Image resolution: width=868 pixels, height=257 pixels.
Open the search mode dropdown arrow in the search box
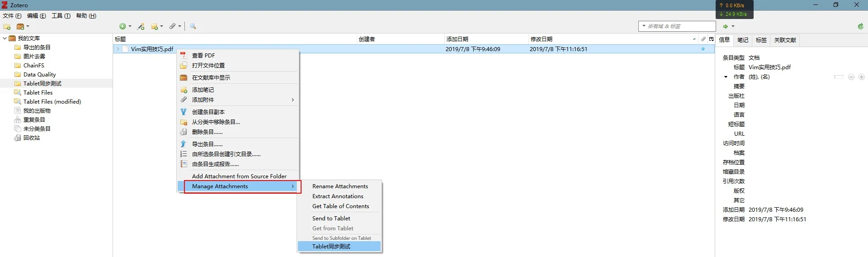pos(644,26)
